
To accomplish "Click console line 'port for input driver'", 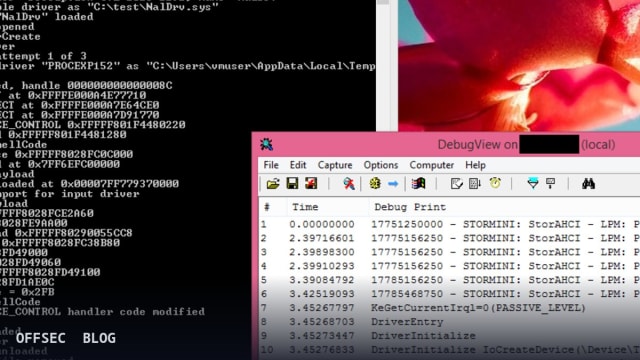I will tap(69, 193).
